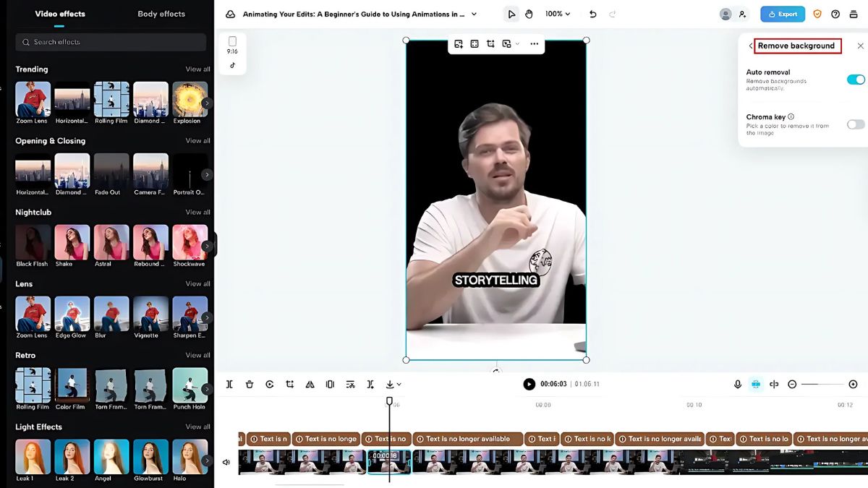Screen dimensions: 868x488
Task: Go back from Remove background panel
Action: [750, 46]
